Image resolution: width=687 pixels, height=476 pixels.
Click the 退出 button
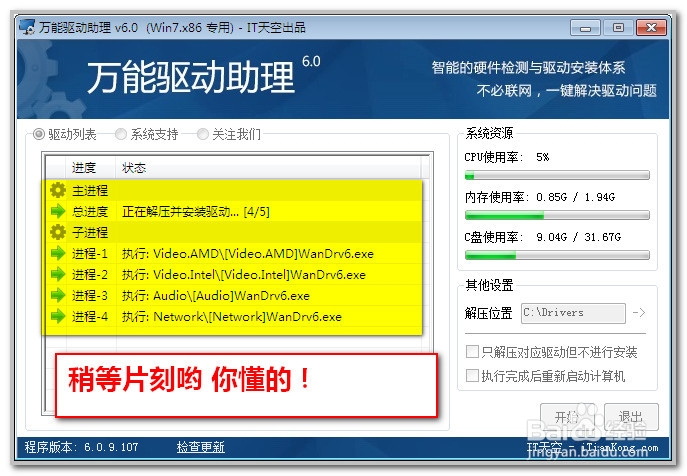[631, 416]
